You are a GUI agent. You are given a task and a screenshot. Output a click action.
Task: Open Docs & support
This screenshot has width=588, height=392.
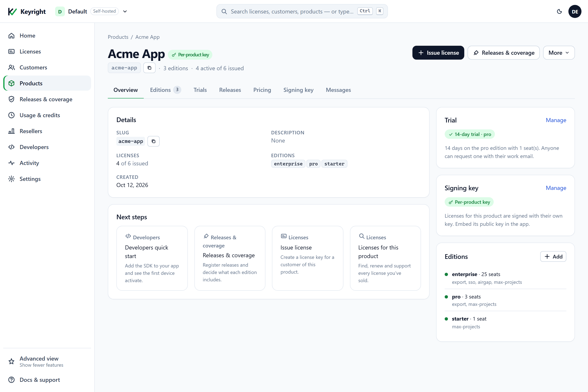[47, 380]
